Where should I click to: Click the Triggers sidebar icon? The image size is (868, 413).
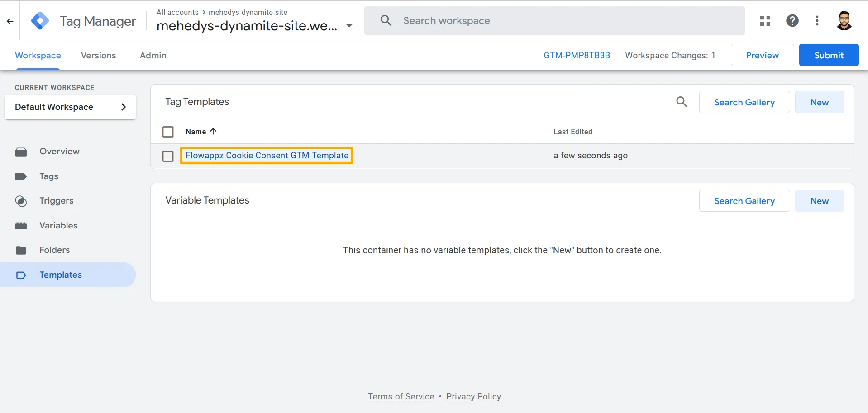click(x=21, y=201)
